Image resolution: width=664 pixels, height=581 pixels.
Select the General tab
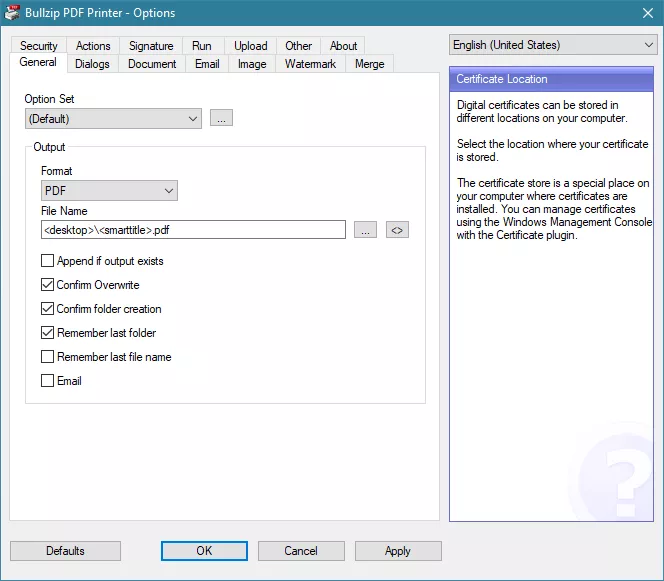pos(38,62)
